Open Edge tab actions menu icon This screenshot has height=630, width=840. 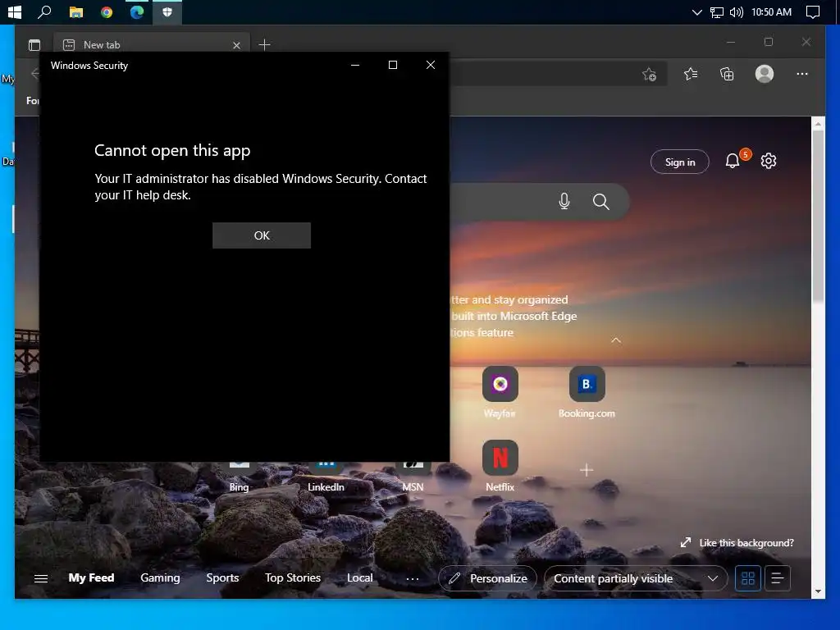click(34, 45)
